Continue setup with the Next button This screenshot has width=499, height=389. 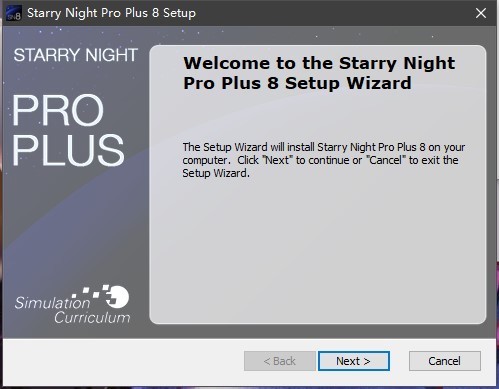354,361
